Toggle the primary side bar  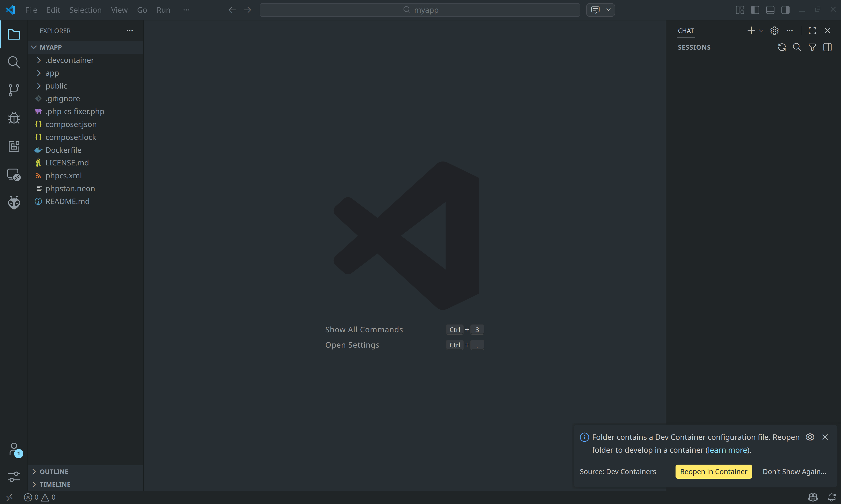click(x=755, y=10)
